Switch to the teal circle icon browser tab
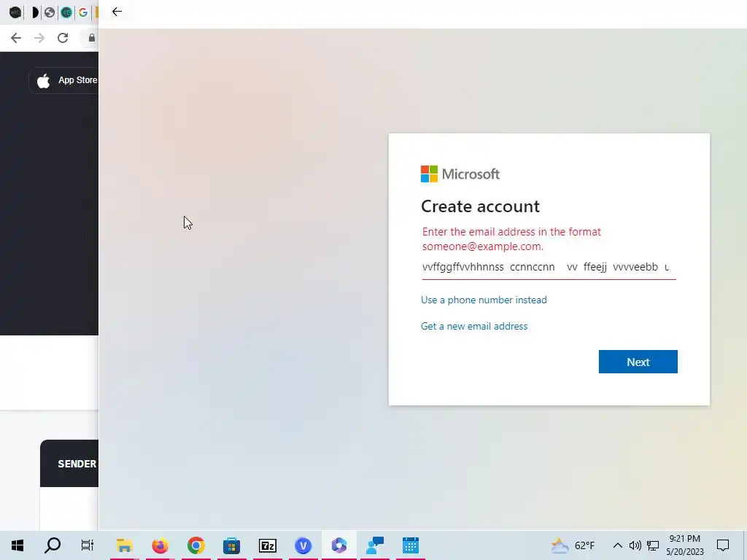 (66, 12)
